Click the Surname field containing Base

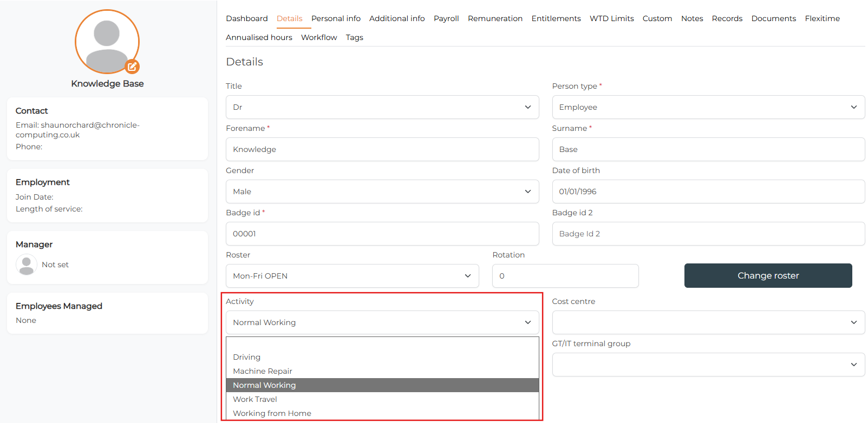[x=708, y=149]
